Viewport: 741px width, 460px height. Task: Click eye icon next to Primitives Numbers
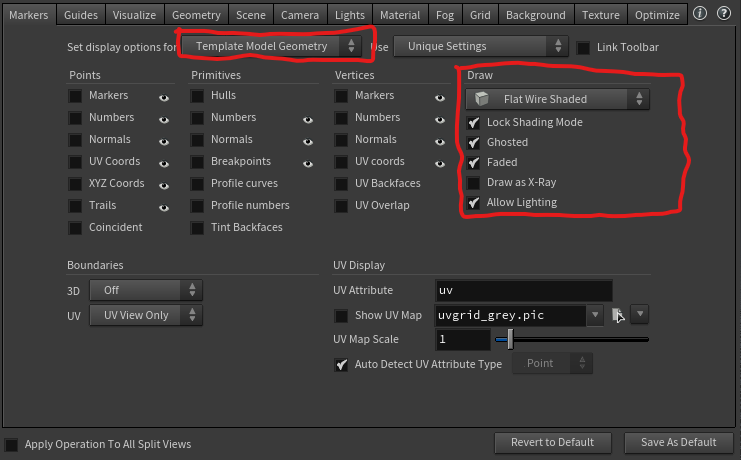(x=308, y=118)
